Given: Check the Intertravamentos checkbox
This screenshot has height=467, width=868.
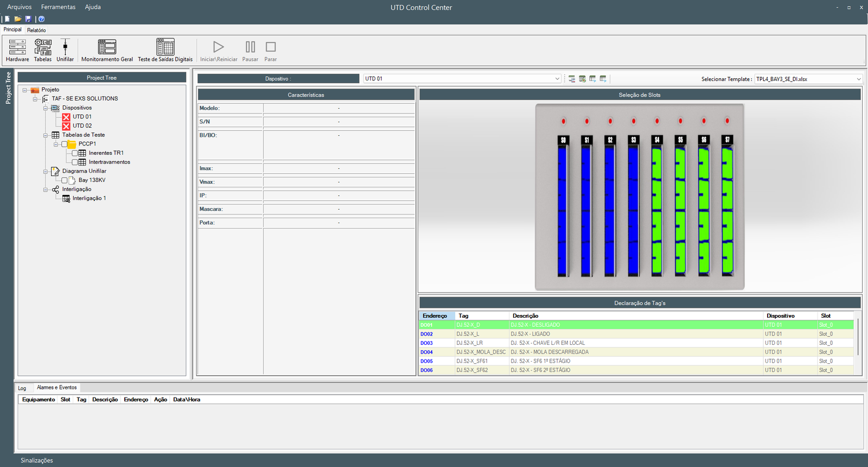Looking at the screenshot, I should tap(75, 162).
